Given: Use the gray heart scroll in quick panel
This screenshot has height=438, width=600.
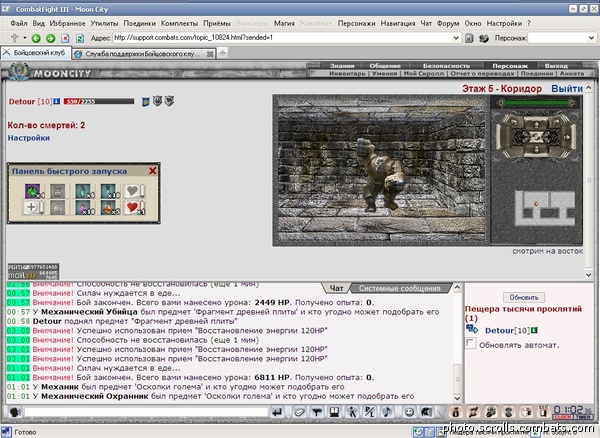Looking at the screenshot, I should (133, 191).
